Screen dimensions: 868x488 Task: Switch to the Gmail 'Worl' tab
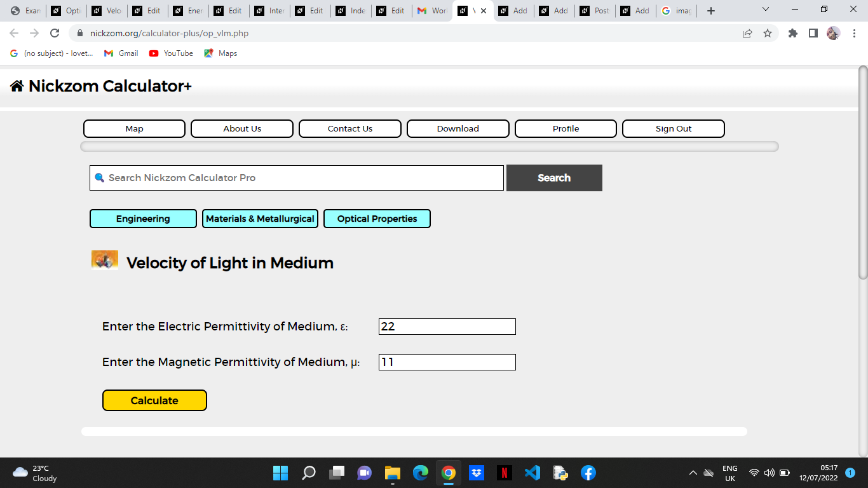click(432, 11)
